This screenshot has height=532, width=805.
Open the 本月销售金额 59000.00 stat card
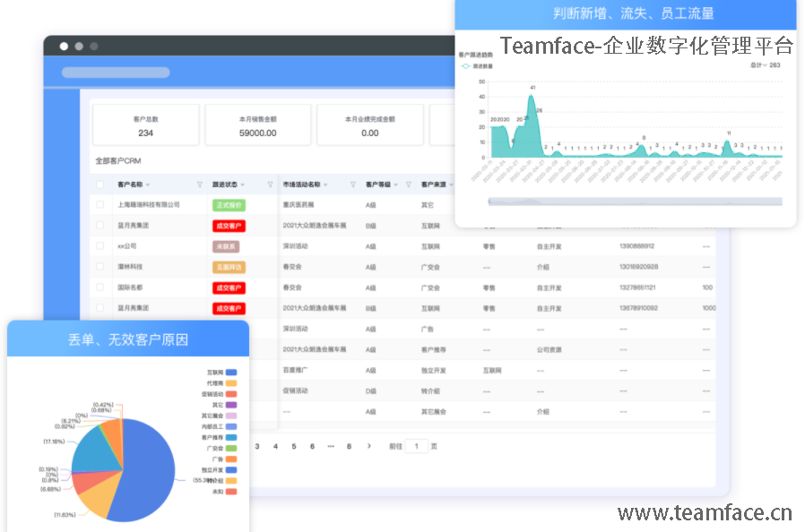click(x=257, y=125)
